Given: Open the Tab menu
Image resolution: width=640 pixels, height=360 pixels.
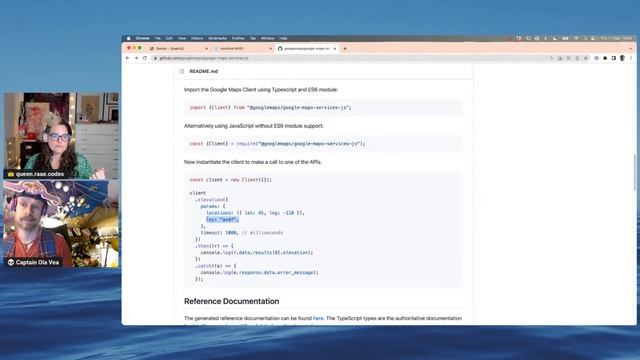Looking at the screenshot, I should [x=253, y=38].
